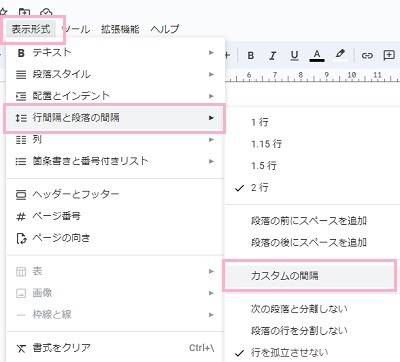This screenshot has width=400, height=362.
Task: Set line spacing to 1.15 行
Action: [x=313, y=144]
